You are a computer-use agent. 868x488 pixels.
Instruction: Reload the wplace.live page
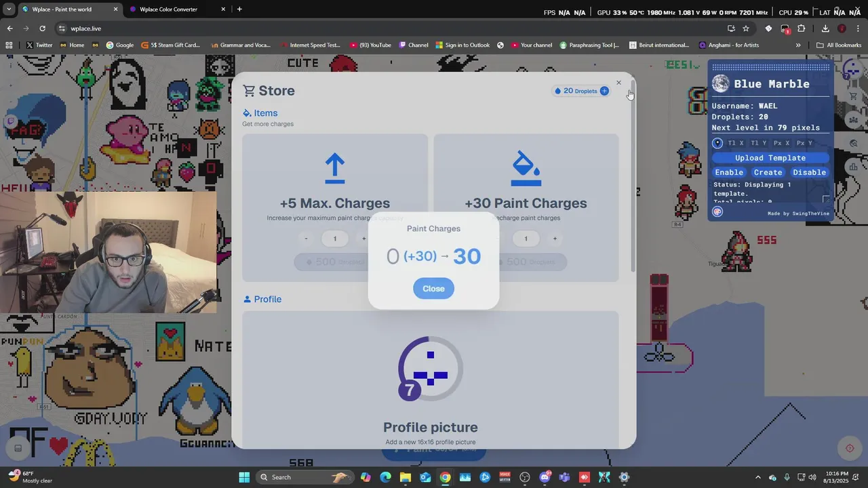point(42,28)
